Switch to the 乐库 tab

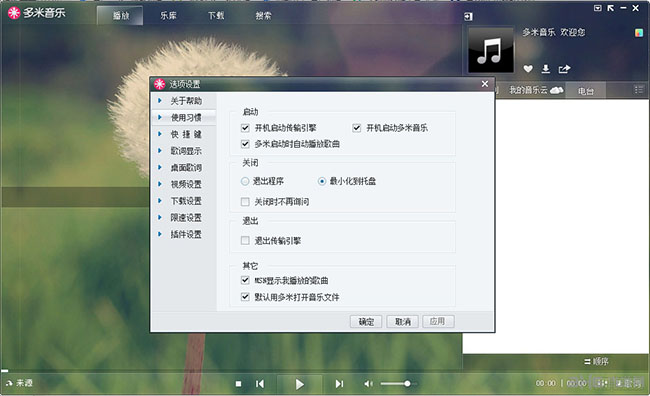point(168,16)
